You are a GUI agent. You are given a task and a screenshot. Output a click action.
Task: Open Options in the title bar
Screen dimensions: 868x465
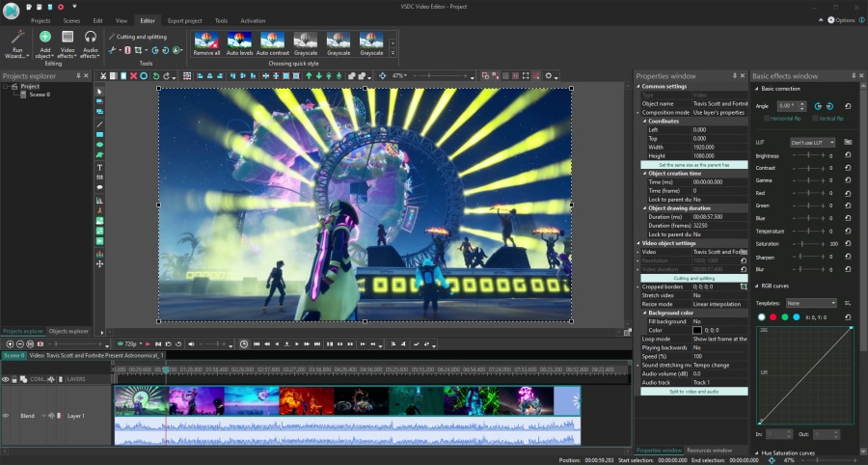[x=841, y=20]
